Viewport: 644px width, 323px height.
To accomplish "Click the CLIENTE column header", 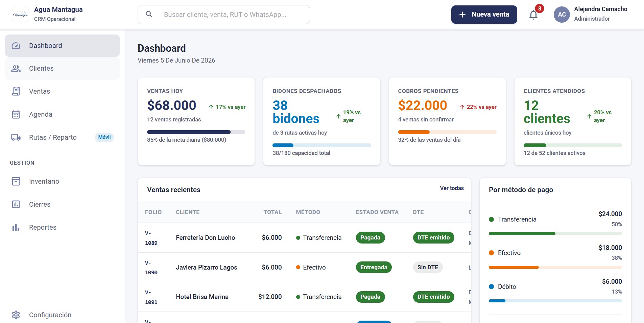I will click(x=188, y=212).
